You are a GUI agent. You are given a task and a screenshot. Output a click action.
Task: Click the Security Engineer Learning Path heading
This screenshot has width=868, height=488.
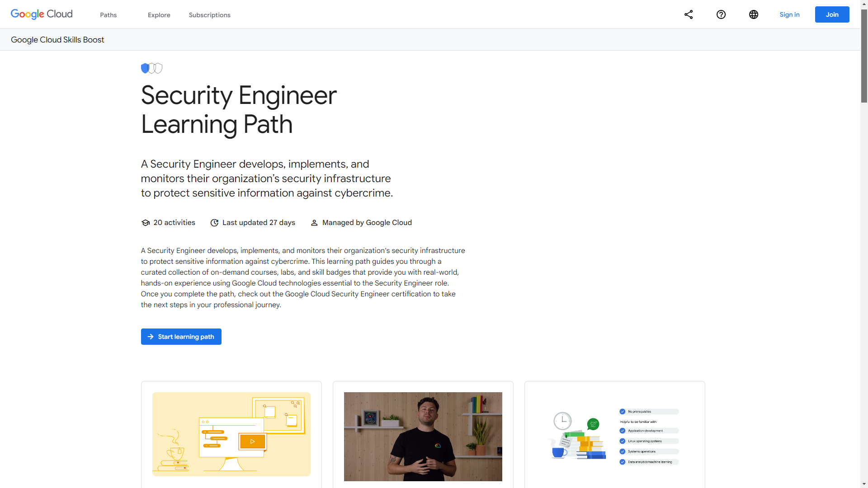239,110
